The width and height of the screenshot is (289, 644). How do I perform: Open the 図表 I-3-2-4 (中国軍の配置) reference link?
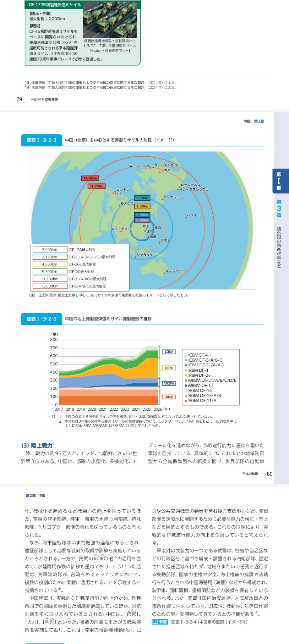[x=209, y=622]
